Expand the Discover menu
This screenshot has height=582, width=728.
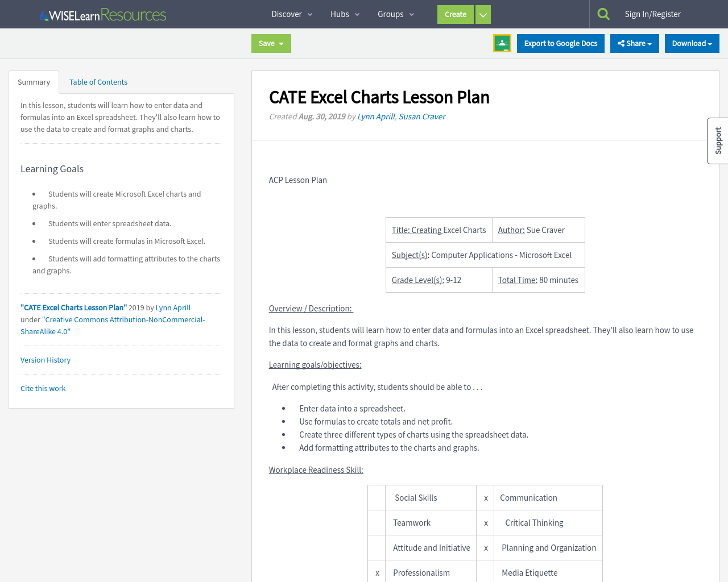click(x=291, y=14)
